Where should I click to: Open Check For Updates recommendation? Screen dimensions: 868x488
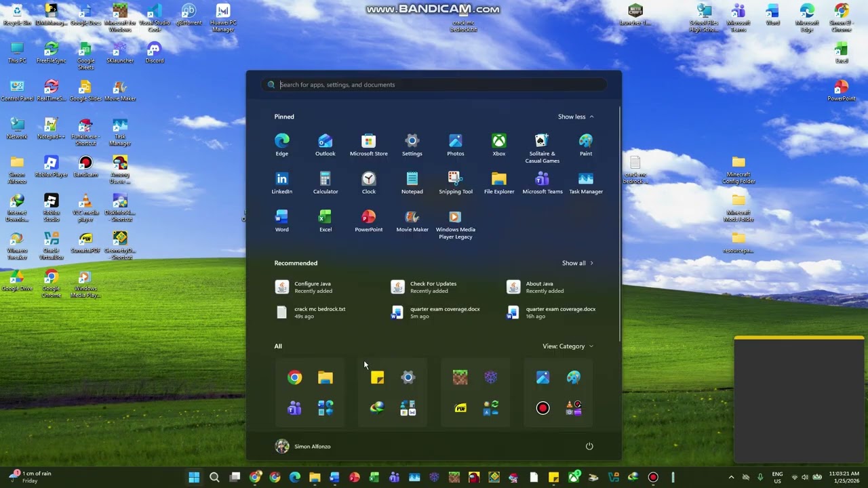441,287
